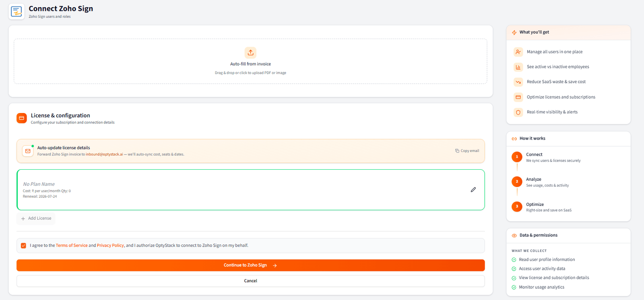Click the plus icon beside Add License

pyautogui.click(x=23, y=219)
